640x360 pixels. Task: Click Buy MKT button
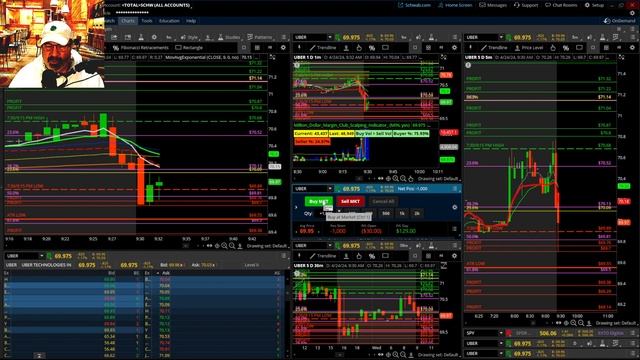click(318, 201)
